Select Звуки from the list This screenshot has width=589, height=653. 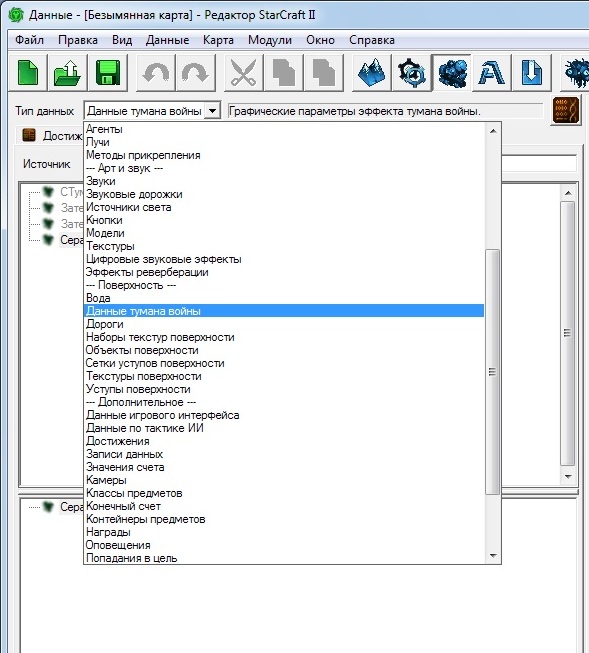(x=284, y=181)
